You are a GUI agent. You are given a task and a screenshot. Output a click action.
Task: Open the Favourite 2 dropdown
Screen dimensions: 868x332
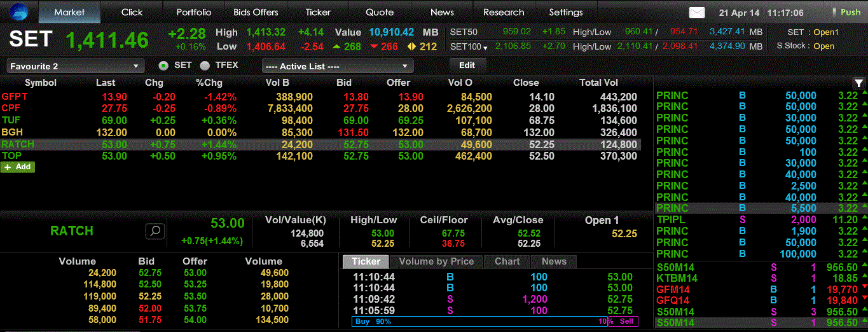tap(76, 66)
